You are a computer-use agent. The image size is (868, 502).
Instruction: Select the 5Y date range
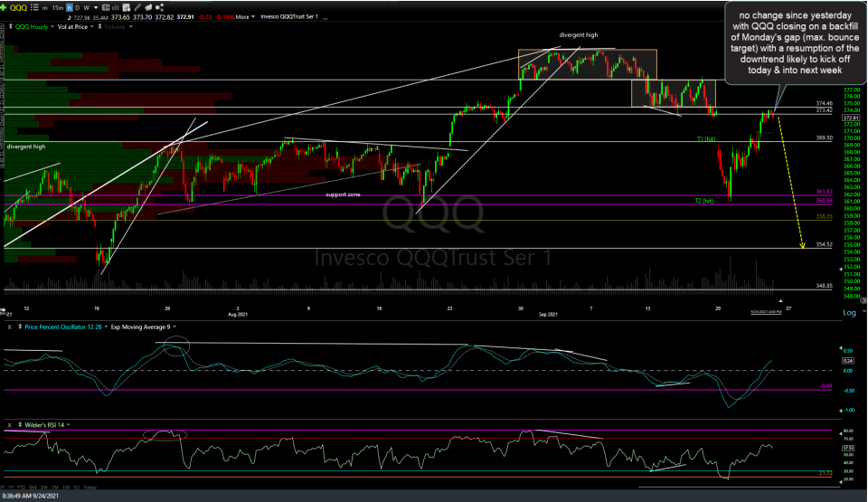pos(4,488)
